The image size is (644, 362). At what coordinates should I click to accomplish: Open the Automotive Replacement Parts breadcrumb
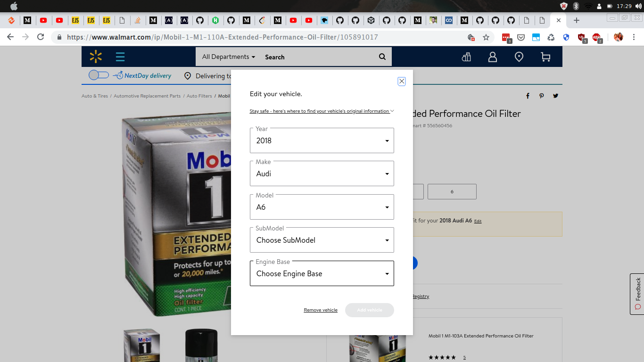pos(147,96)
